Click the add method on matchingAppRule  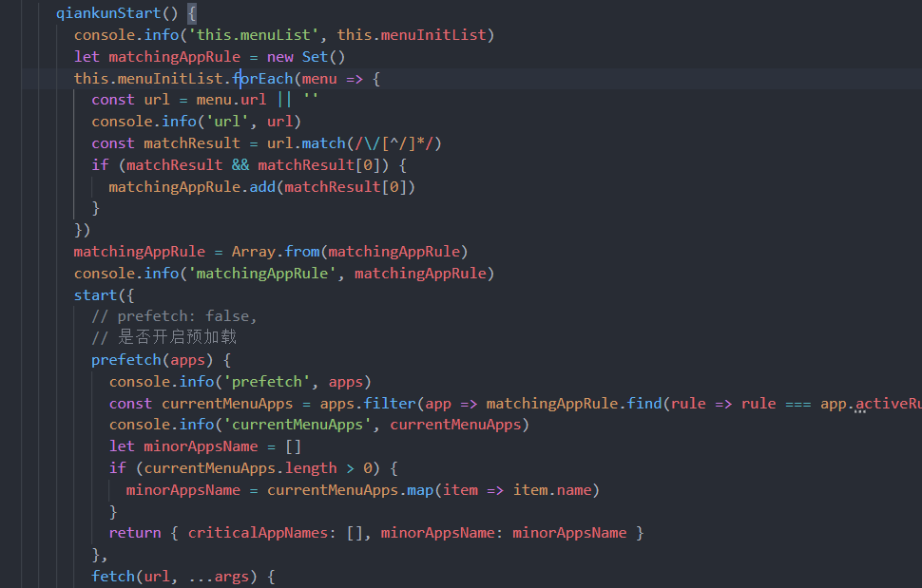262,187
